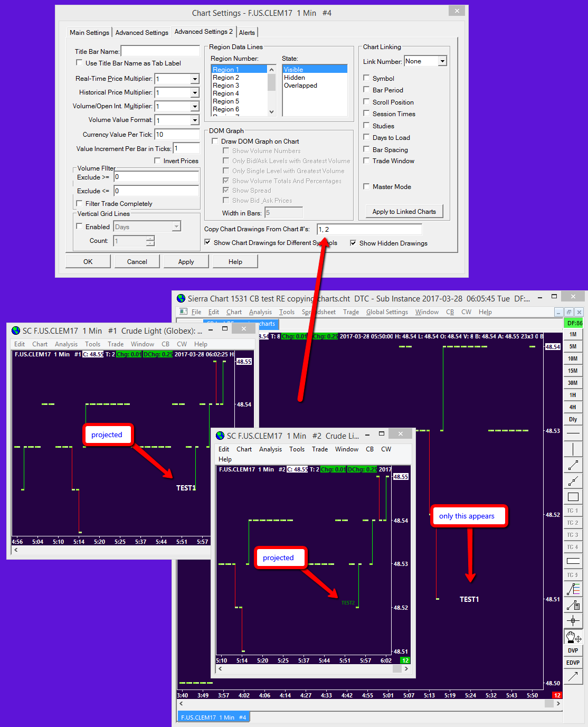Open the Volume/Open Int. Multiplier dropdown
Viewport: 588px width, 727px height.
(195, 106)
